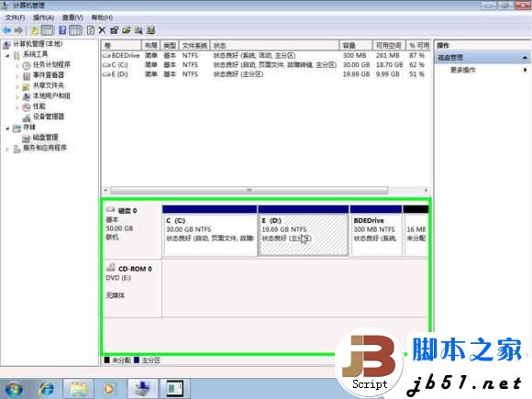Click the Refresh toolbar icon
Image resolution: width=532 pixels, height=399 pixels.
91,30
